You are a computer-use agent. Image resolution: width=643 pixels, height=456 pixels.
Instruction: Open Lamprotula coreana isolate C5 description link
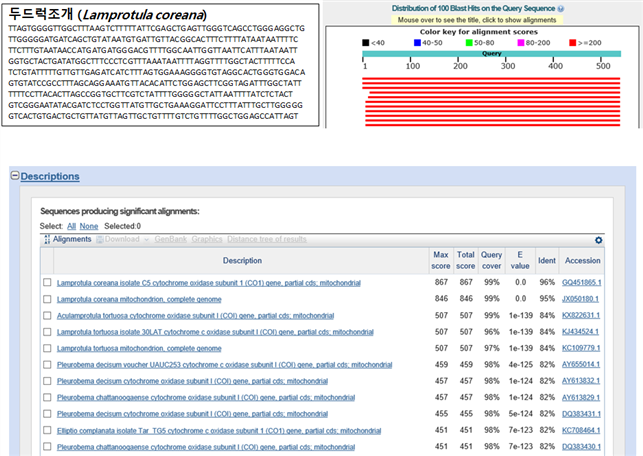(209, 283)
